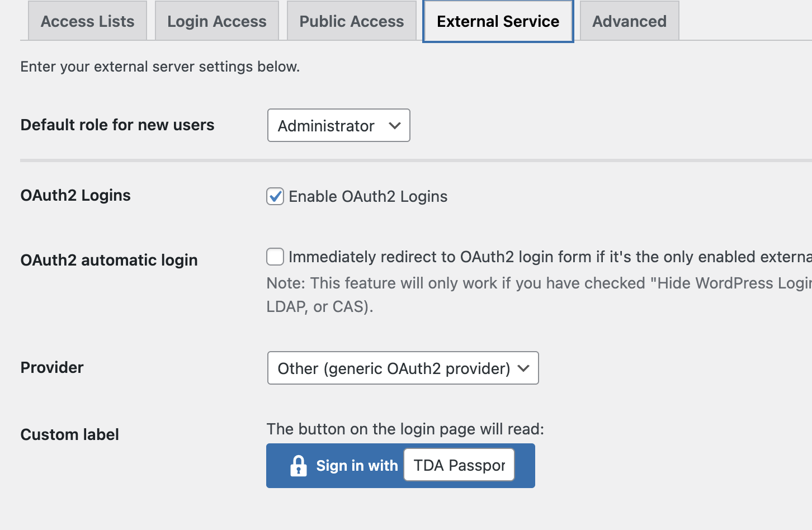Open the Advanced tab
Screen dimensions: 812x530
[629, 21]
